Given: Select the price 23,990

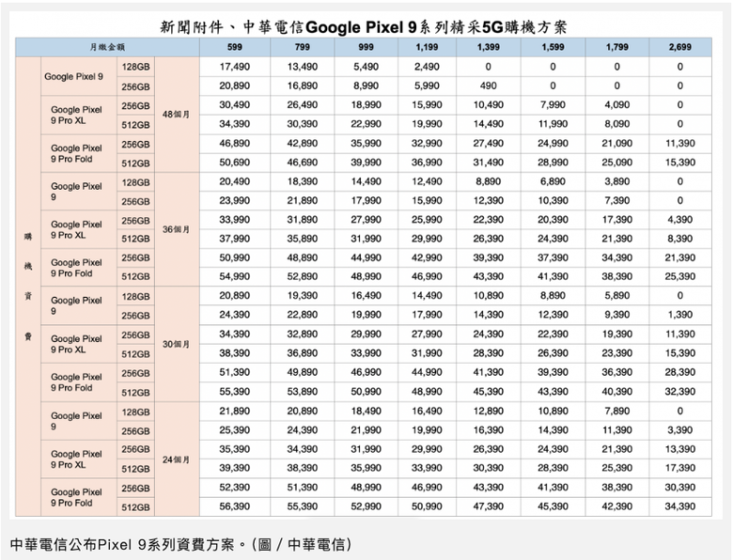Looking at the screenshot, I should click(x=235, y=200).
